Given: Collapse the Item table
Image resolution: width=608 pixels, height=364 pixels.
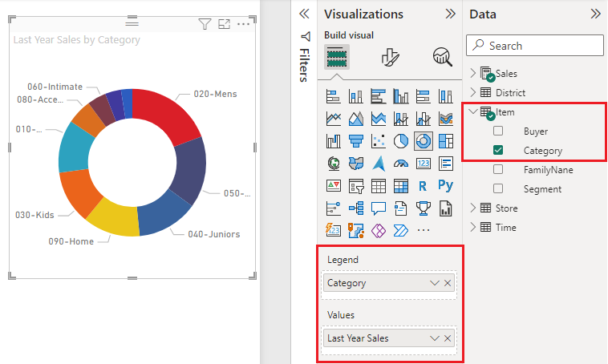Looking at the screenshot, I should pos(472,111).
